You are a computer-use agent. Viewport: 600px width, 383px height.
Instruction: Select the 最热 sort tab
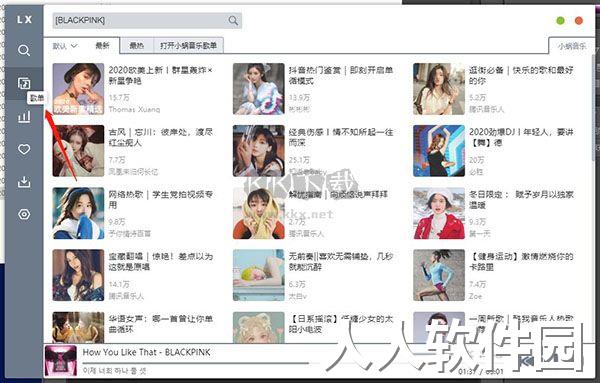137,46
